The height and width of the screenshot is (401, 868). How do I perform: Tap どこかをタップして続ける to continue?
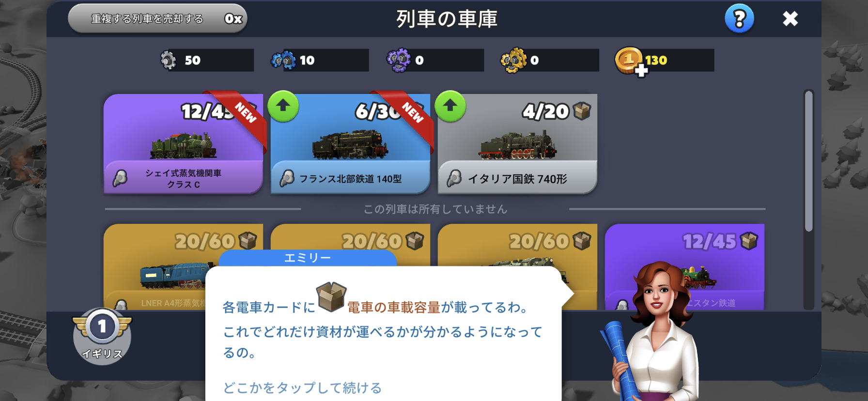(302, 388)
